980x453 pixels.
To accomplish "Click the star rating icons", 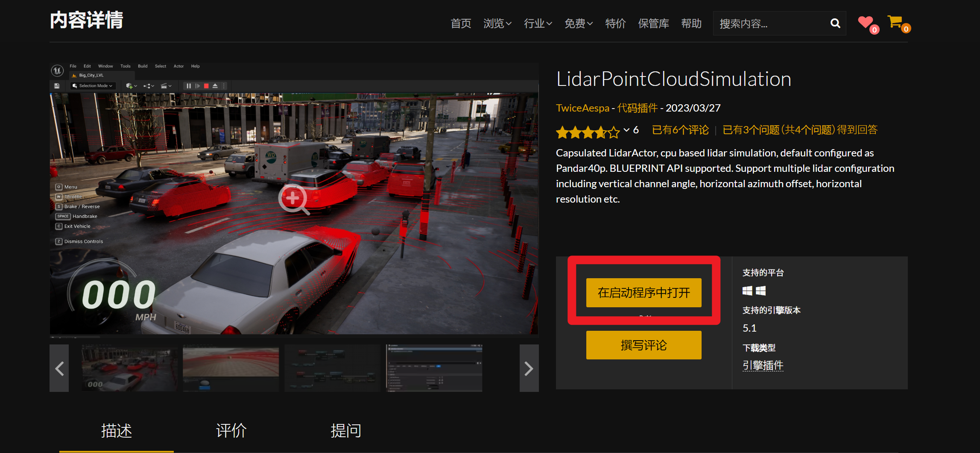I will (588, 132).
